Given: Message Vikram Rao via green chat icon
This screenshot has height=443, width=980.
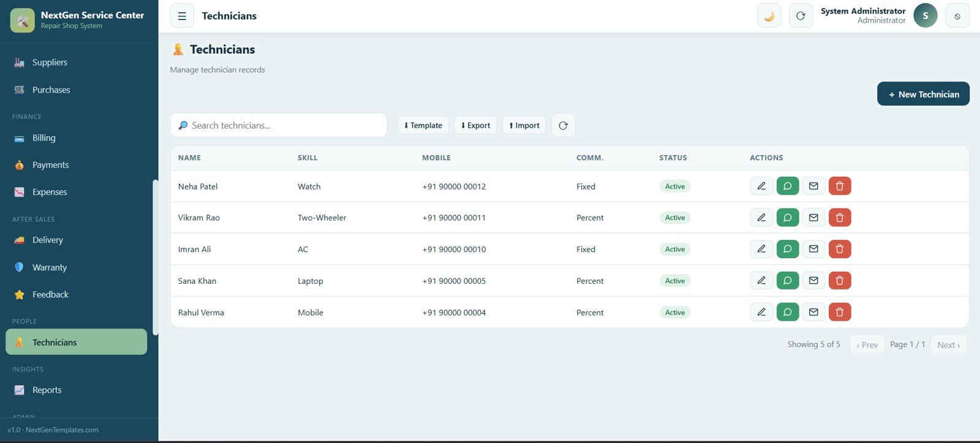Looking at the screenshot, I should coord(788,217).
